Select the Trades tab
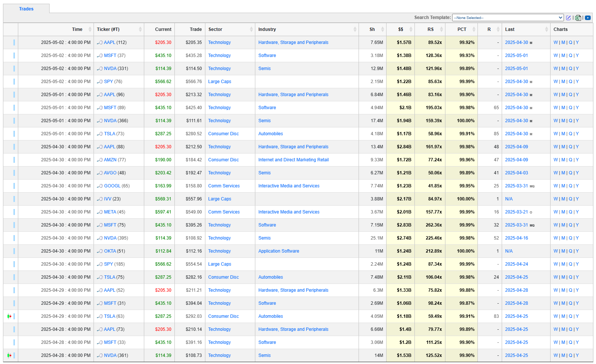 [26, 9]
